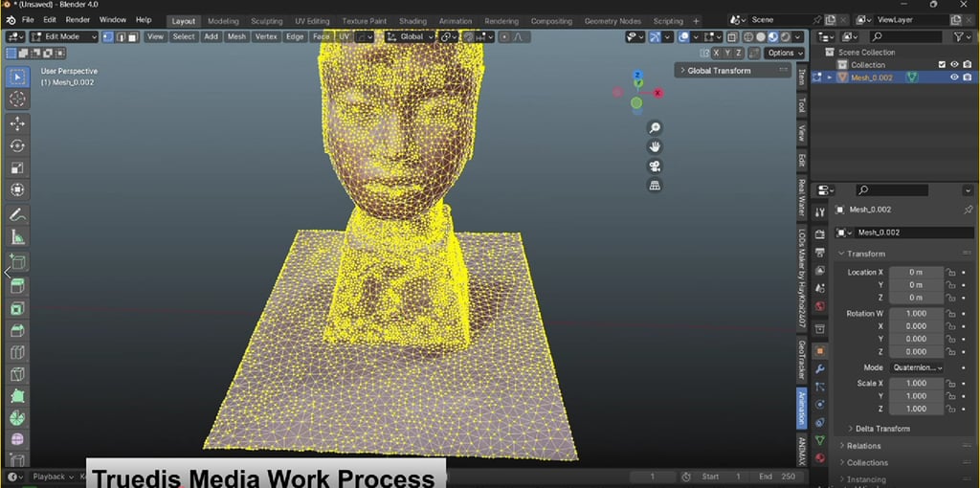Image resolution: width=980 pixels, height=488 pixels.
Task: Select the Transform tool
Action: (17, 189)
